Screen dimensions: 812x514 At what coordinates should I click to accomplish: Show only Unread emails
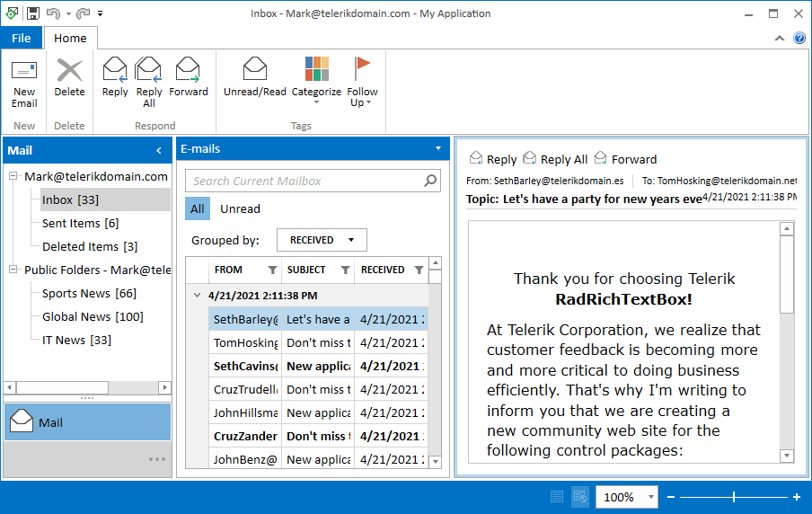(241, 208)
